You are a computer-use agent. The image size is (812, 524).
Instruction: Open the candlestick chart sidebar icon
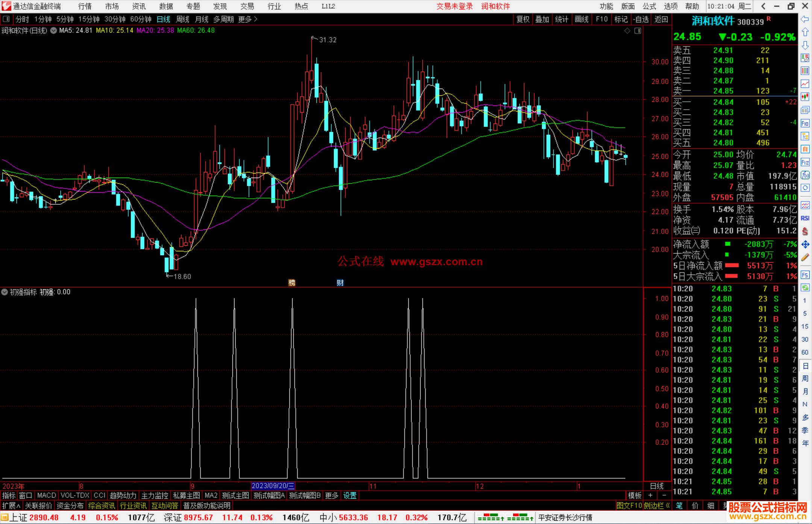pos(805,97)
